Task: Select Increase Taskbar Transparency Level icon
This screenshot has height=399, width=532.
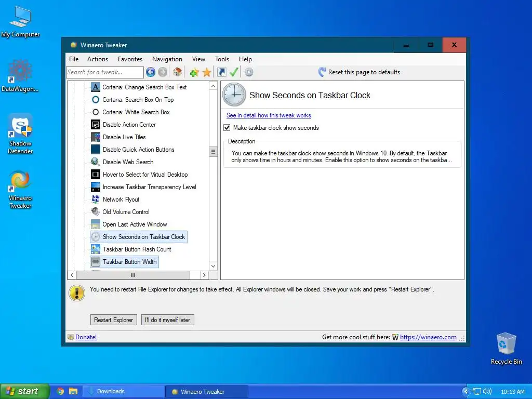Action: 96,187
